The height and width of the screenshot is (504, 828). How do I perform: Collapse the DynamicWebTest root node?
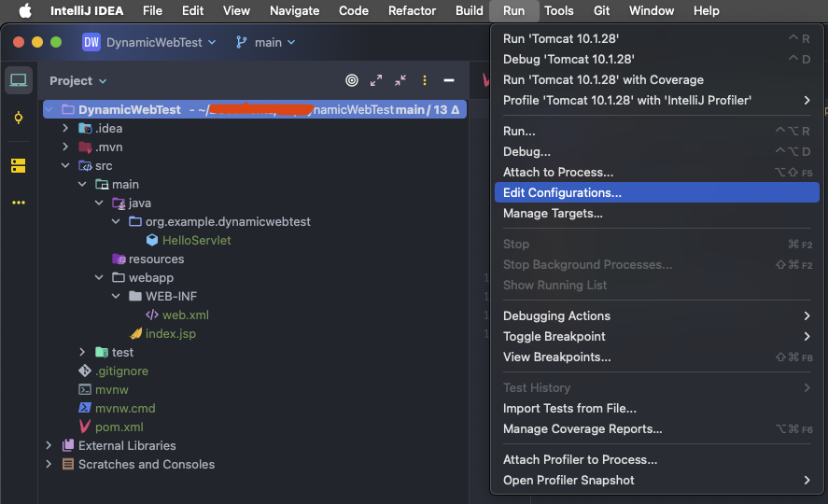click(49, 109)
